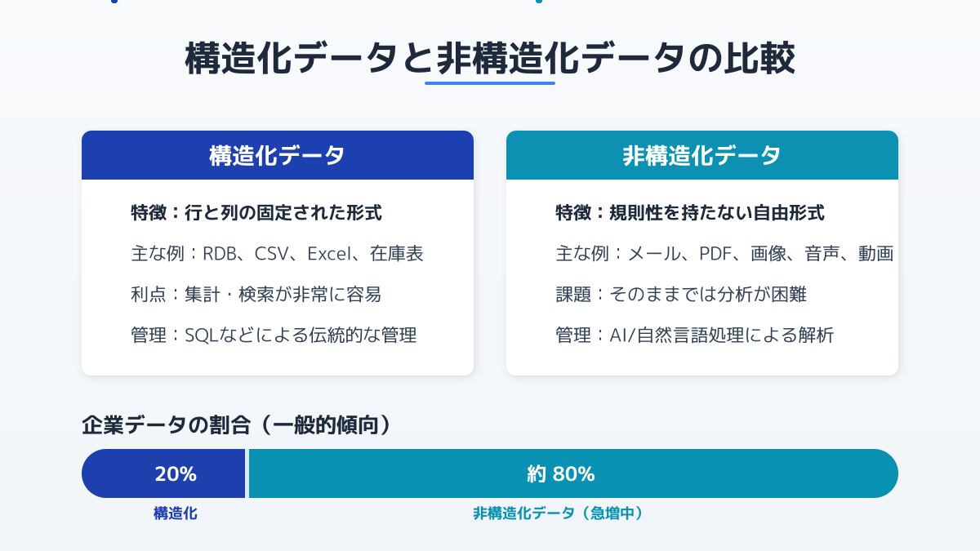
Task: Click the SQLなどによる伝統的な管理 line
Action: pyautogui.click(x=274, y=335)
